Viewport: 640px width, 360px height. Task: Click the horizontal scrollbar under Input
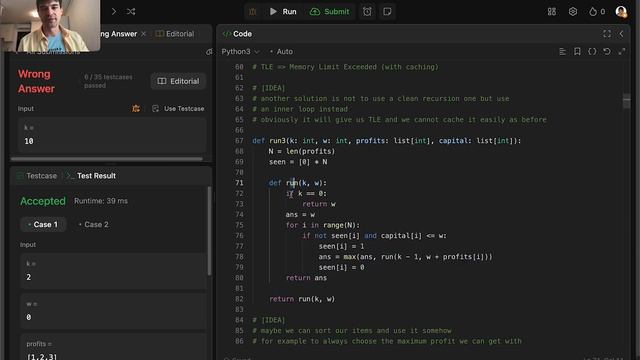tap(107, 158)
